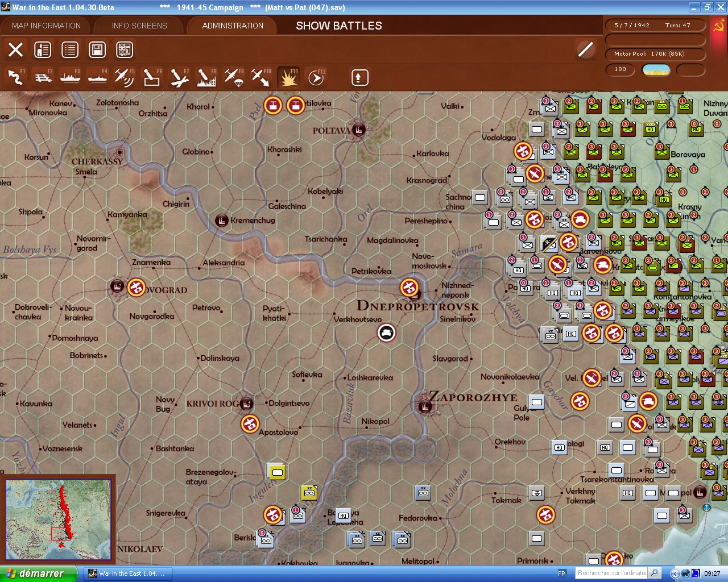Select the blue unit counter above Fedorovka
Screen dimensions: 728x582
(x=423, y=493)
